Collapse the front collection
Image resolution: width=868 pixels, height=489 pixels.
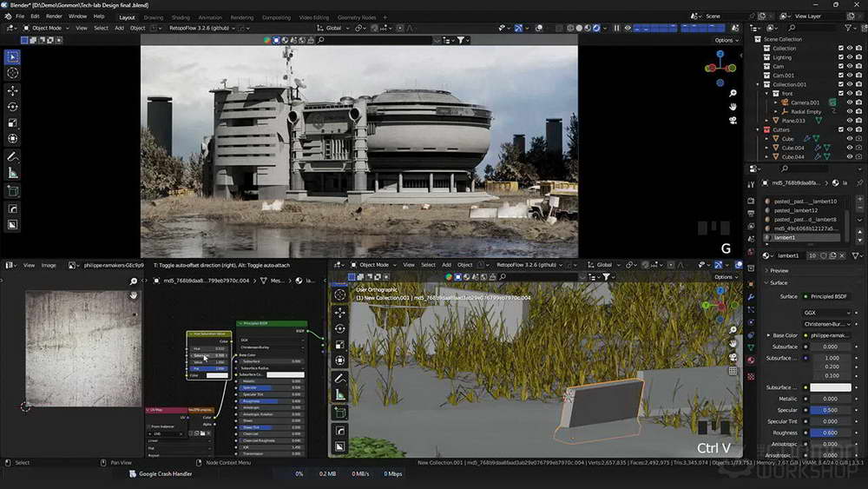click(x=767, y=94)
